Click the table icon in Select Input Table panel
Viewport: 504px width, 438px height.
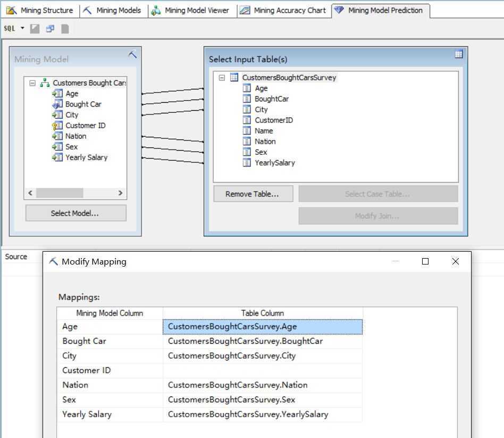[459, 54]
